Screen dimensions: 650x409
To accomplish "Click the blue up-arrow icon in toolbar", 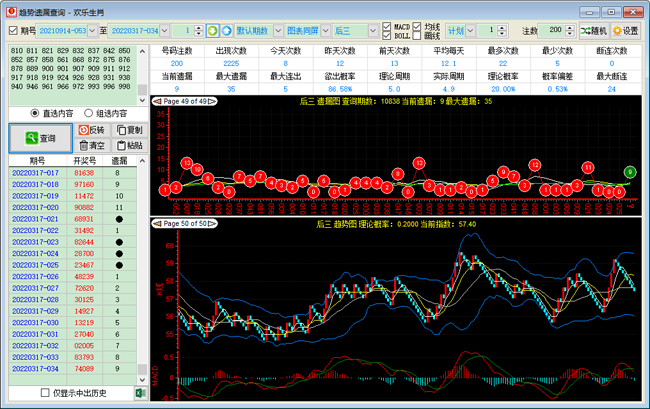I will [x=226, y=31].
